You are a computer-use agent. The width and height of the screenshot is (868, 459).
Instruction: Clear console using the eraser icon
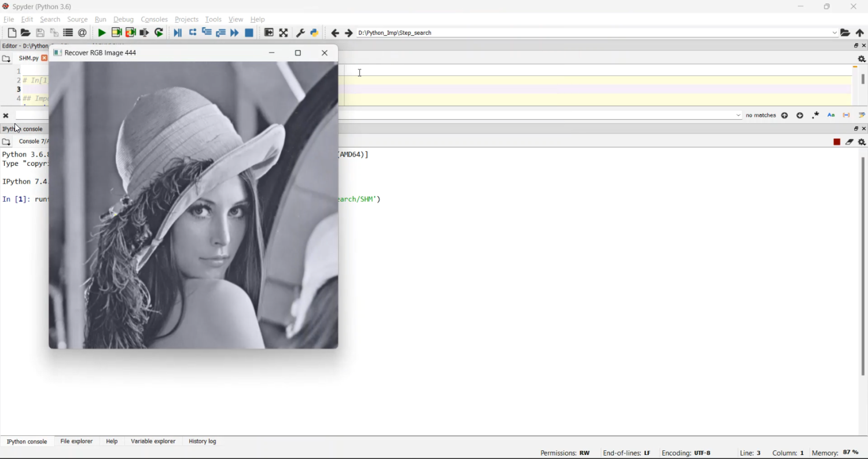[849, 142]
